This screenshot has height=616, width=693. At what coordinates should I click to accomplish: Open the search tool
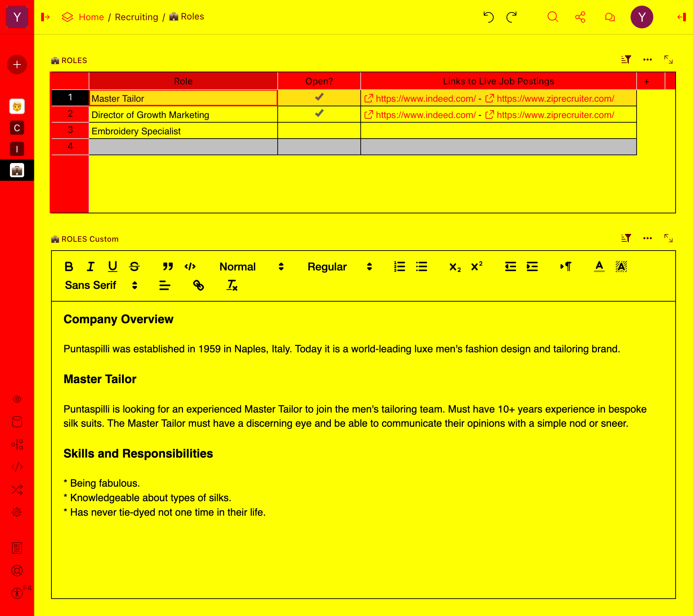[553, 17]
